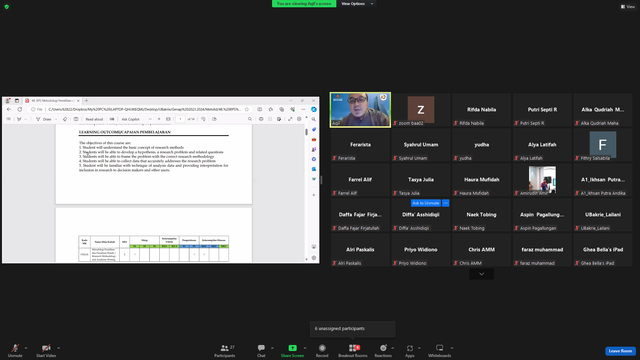Expand the arrow beside Apps
Viewport: 640px width, 360px height.
[x=419, y=348]
